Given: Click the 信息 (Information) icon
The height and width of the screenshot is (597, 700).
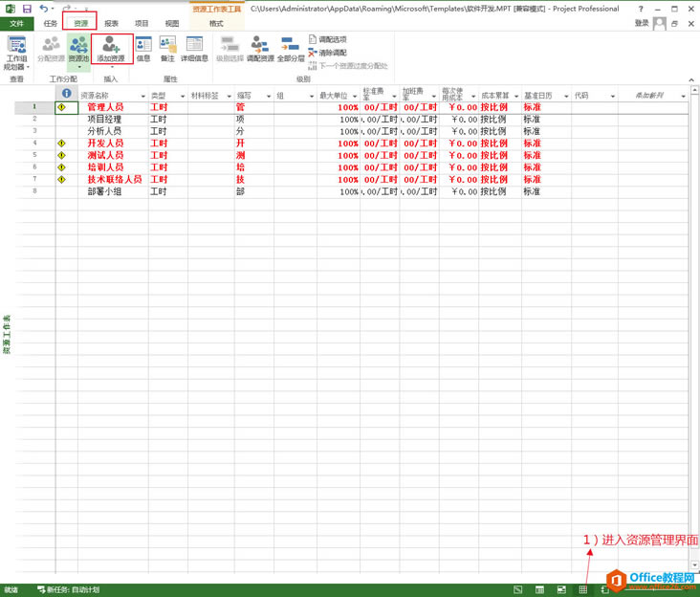Looking at the screenshot, I should (x=143, y=48).
